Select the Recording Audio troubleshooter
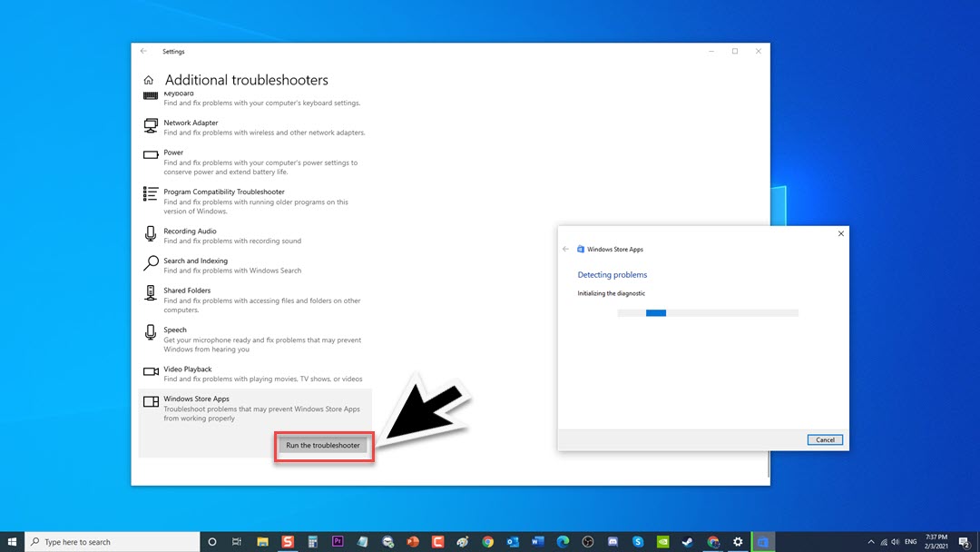 pos(255,235)
